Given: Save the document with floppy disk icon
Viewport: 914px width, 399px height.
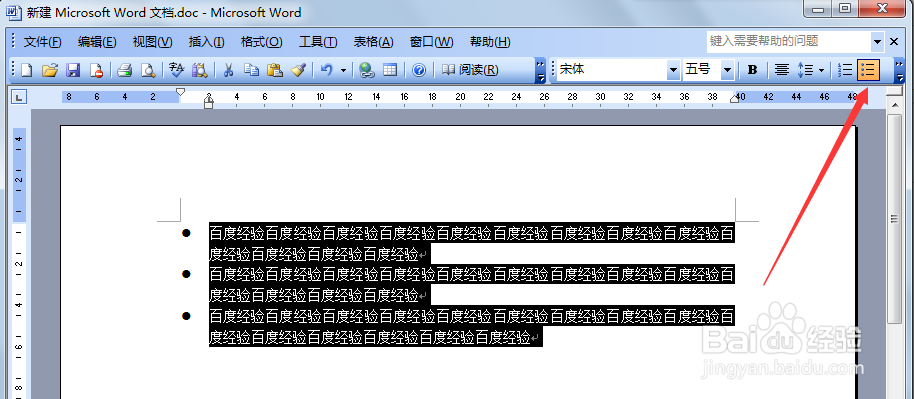Looking at the screenshot, I should [x=73, y=71].
